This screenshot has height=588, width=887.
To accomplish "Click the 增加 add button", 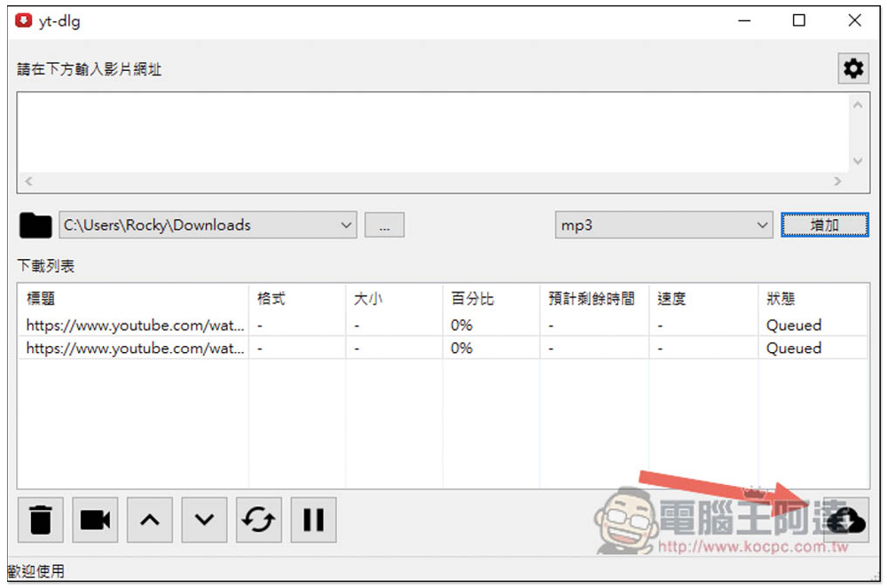I will pyautogui.click(x=824, y=225).
